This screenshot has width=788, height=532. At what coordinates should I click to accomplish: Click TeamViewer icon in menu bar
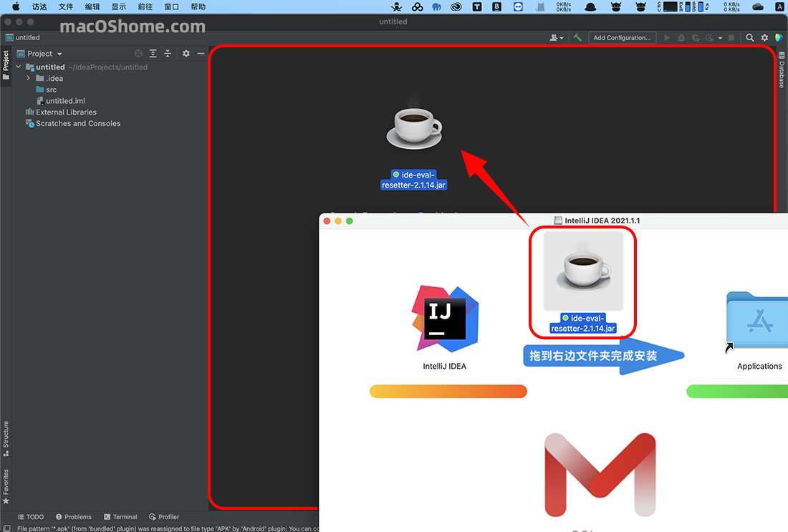518,7
